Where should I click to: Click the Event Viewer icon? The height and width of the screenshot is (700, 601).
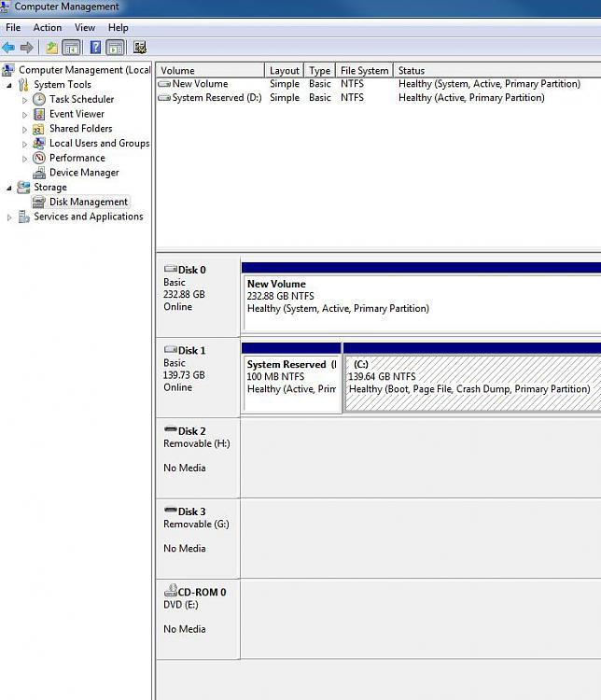pos(39,114)
